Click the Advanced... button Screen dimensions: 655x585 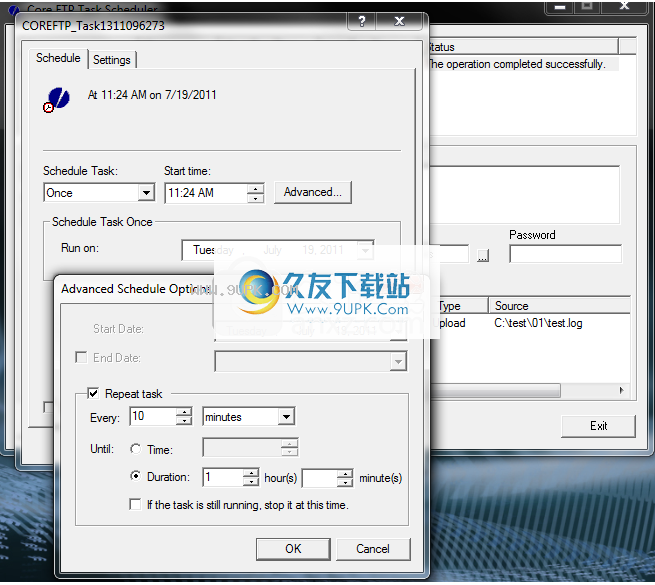pos(312,192)
